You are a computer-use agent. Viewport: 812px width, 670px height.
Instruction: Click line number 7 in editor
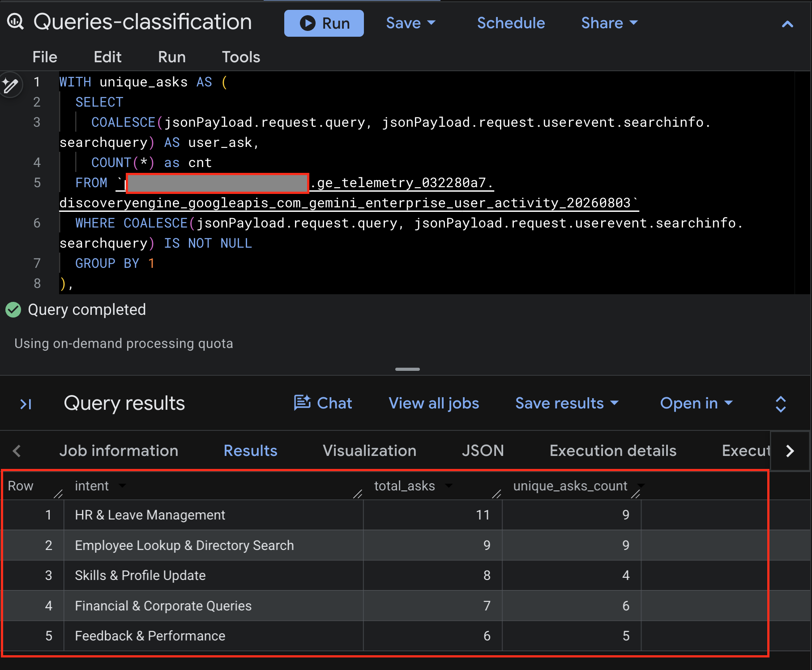[37, 263]
